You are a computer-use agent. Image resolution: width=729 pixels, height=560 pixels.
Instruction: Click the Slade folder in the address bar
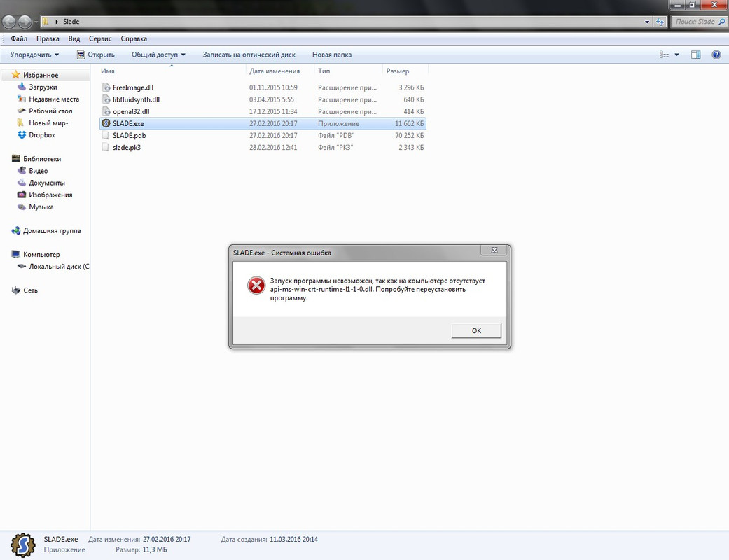tap(71, 22)
